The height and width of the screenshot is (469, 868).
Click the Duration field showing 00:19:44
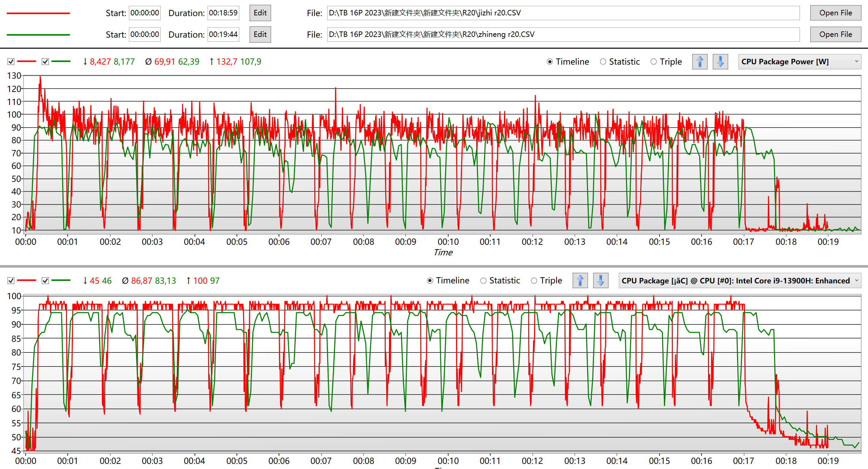pyautogui.click(x=223, y=35)
